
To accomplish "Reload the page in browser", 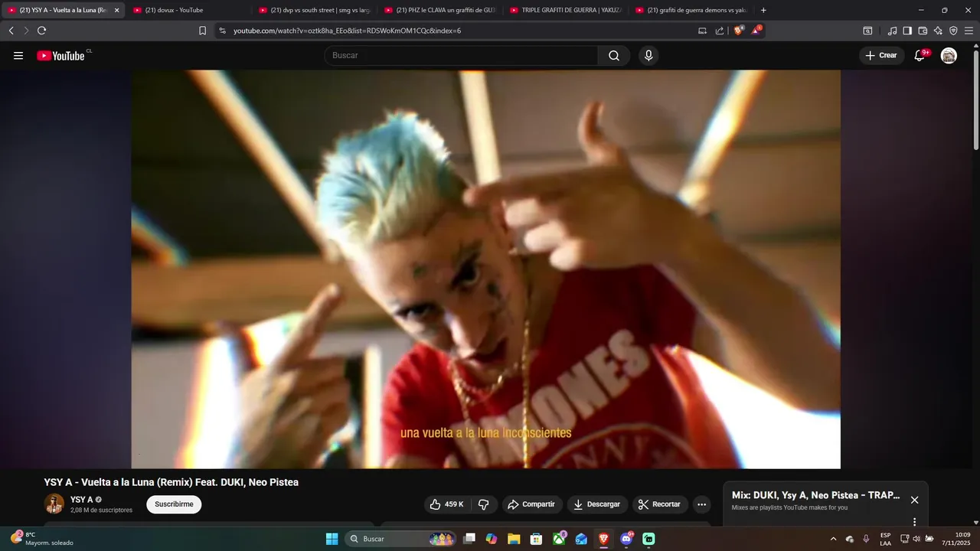I will [x=41, y=31].
